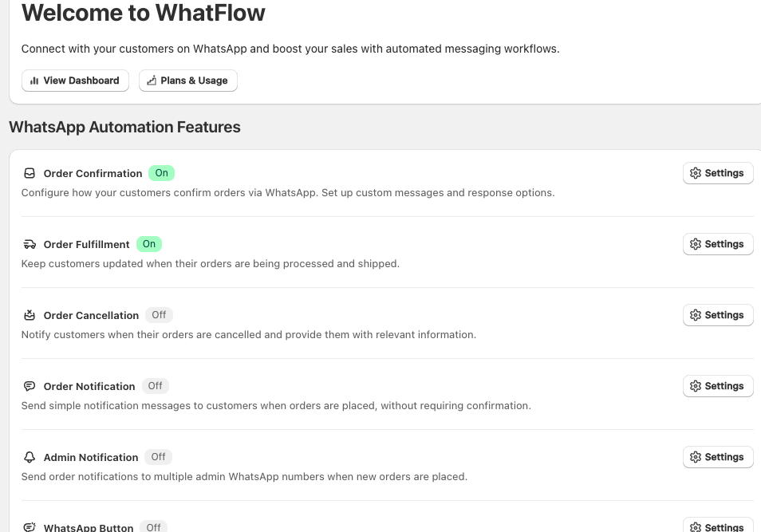761x532 pixels.
Task: Open Plans & Usage
Action: point(187,81)
